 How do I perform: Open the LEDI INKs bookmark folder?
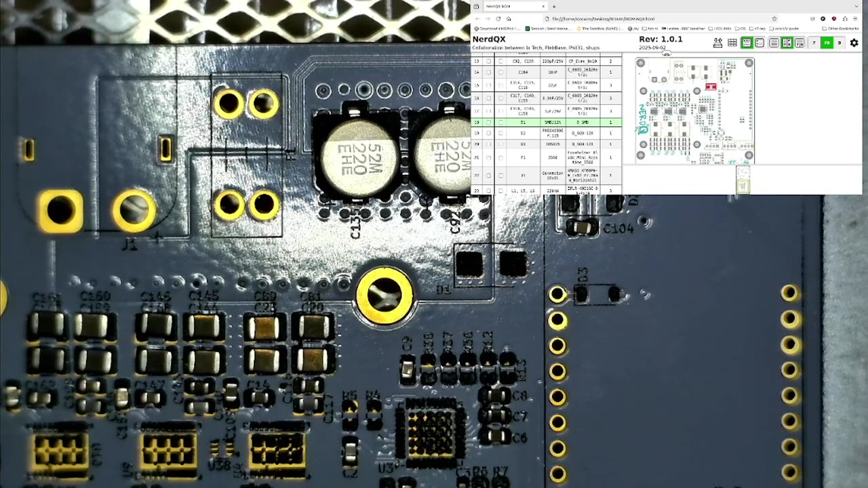(x=719, y=28)
